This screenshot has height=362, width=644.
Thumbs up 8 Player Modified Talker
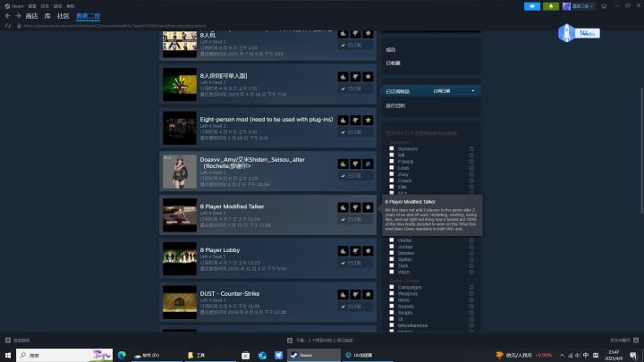[x=343, y=207]
